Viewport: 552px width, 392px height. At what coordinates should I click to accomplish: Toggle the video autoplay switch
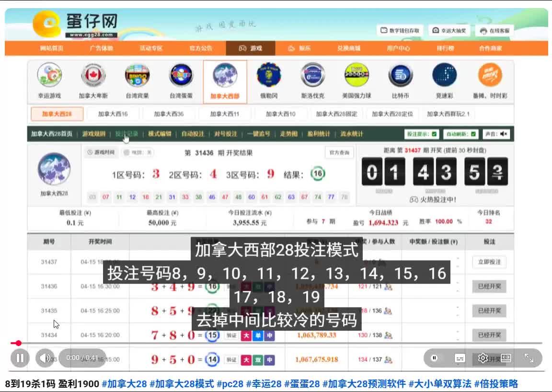pyautogui.click(x=435, y=358)
